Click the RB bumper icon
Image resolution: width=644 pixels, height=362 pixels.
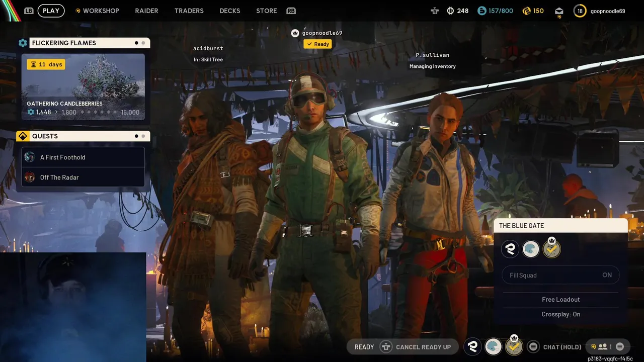291,11
